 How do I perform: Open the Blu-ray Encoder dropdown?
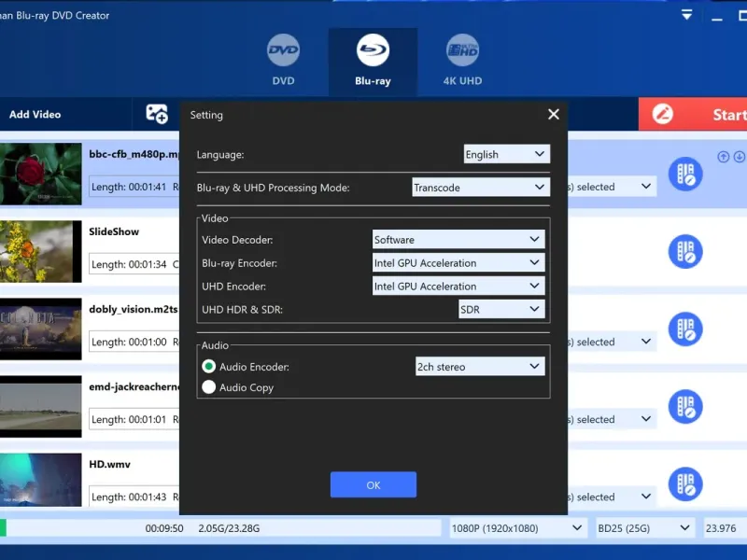[458, 262]
